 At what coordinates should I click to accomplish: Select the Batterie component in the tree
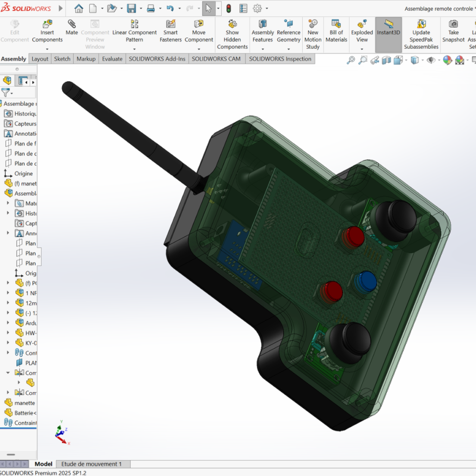tap(20, 413)
